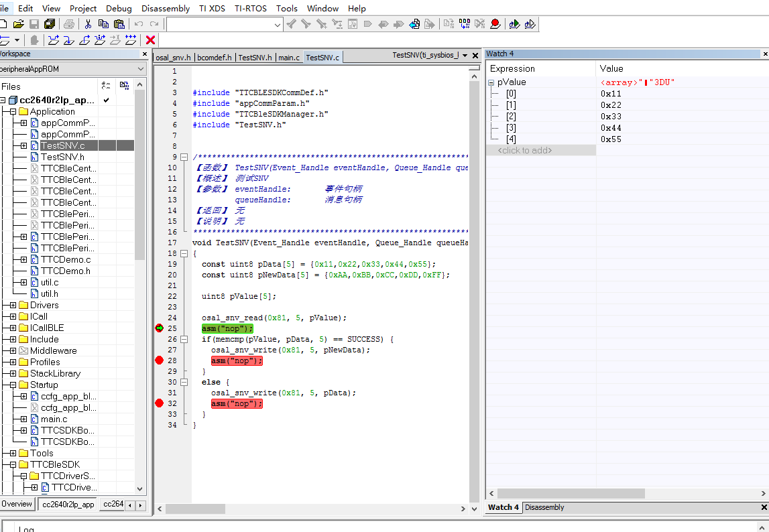Open a file with the Open toolbar icon
Image resolution: width=769 pixels, height=532 pixels.
coord(19,24)
